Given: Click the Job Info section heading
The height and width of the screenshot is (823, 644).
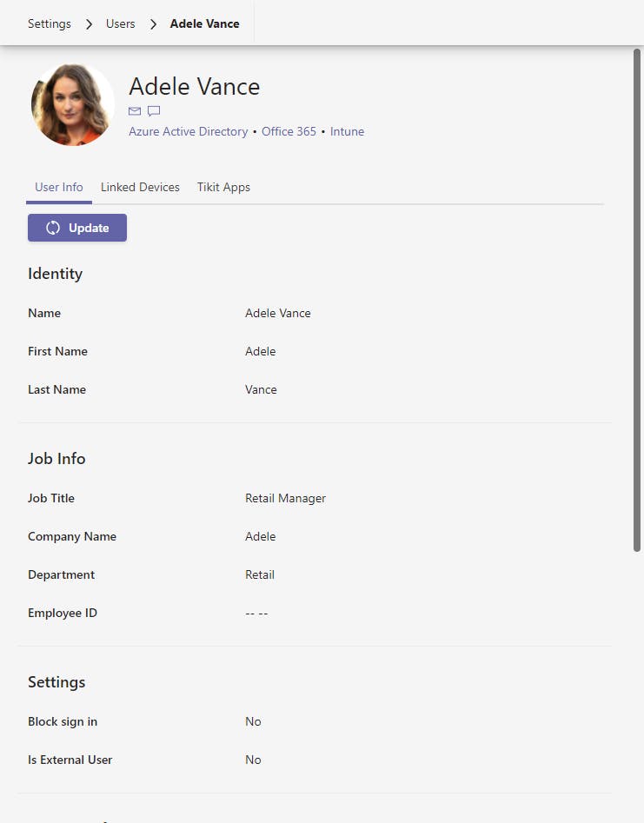Looking at the screenshot, I should click(x=56, y=459).
